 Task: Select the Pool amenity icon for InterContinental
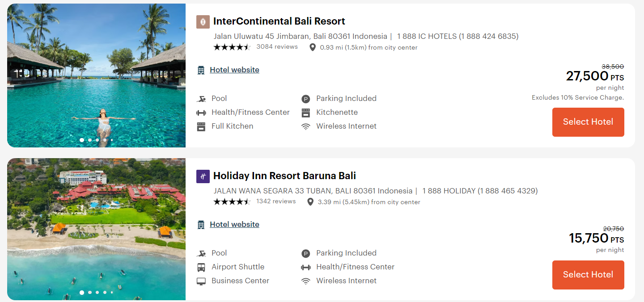coord(202,98)
